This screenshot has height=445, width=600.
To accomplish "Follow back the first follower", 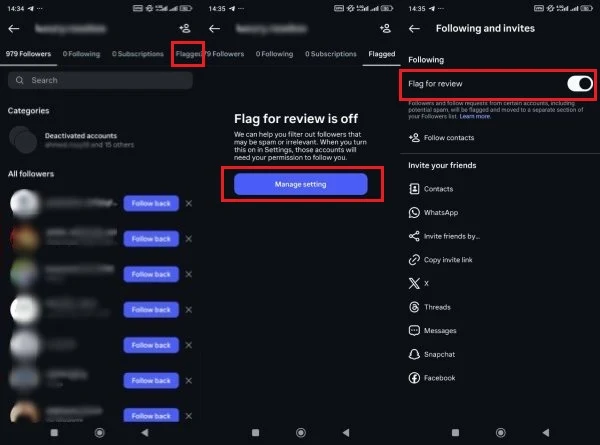I will click(x=151, y=204).
